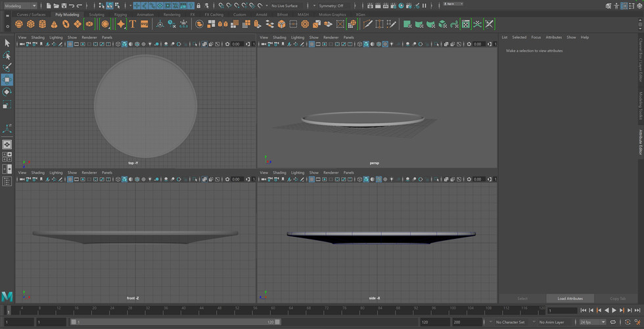Click the UV Editor shelf icon

coord(466,24)
